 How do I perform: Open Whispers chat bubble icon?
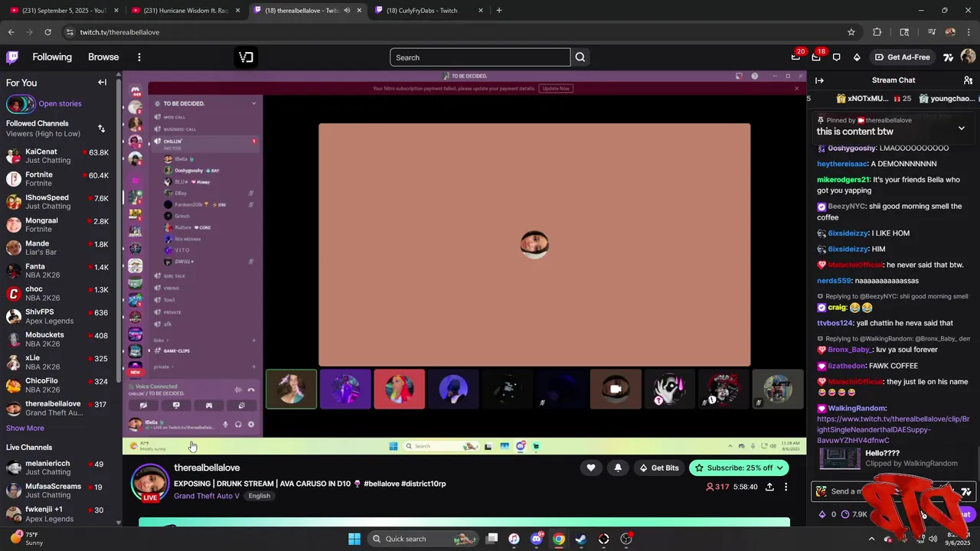point(836,57)
